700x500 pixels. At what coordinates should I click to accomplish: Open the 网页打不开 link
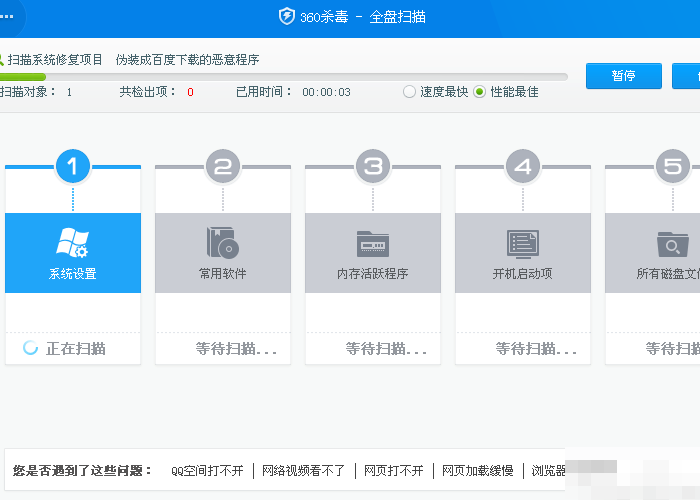[x=394, y=471]
